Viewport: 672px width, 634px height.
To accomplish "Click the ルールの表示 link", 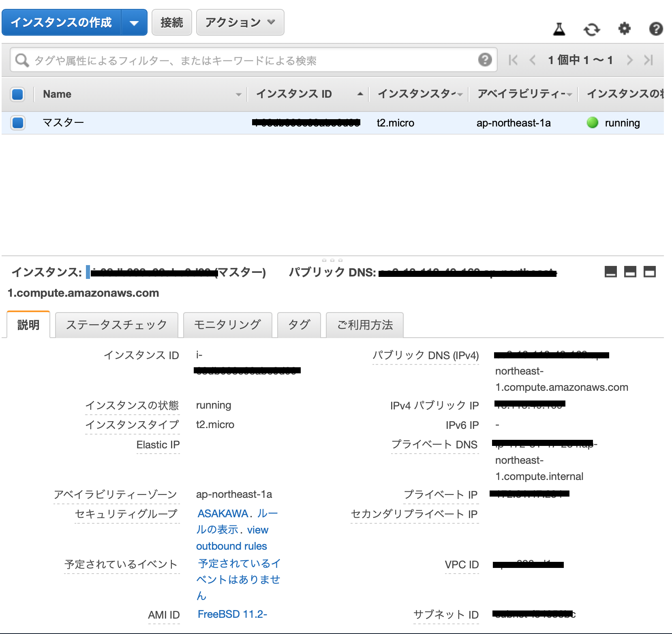I will (x=237, y=522).
